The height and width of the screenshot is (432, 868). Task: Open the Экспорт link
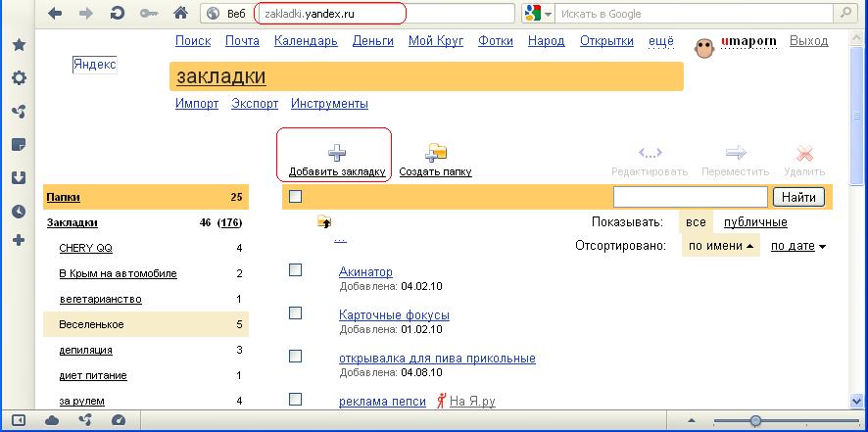255,104
